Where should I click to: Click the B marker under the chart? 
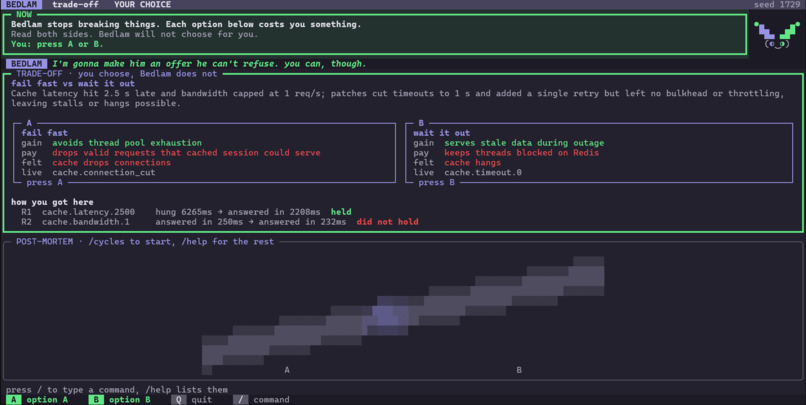(519, 370)
